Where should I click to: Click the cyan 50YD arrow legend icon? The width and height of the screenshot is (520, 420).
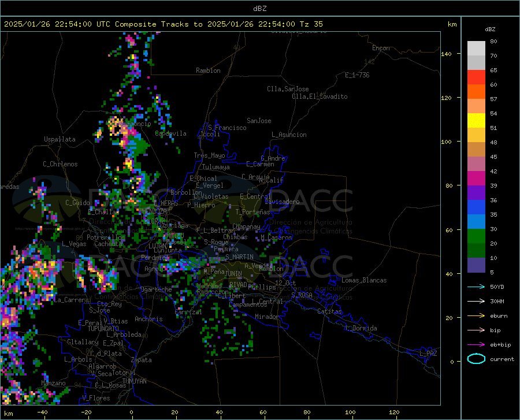pos(476,287)
